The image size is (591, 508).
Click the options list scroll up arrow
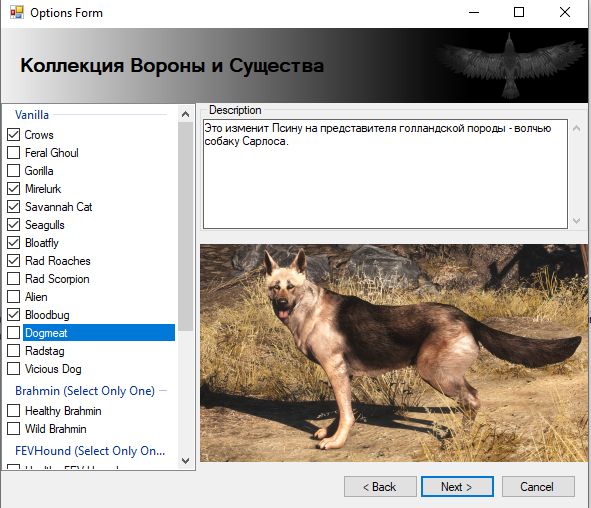coord(185,114)
